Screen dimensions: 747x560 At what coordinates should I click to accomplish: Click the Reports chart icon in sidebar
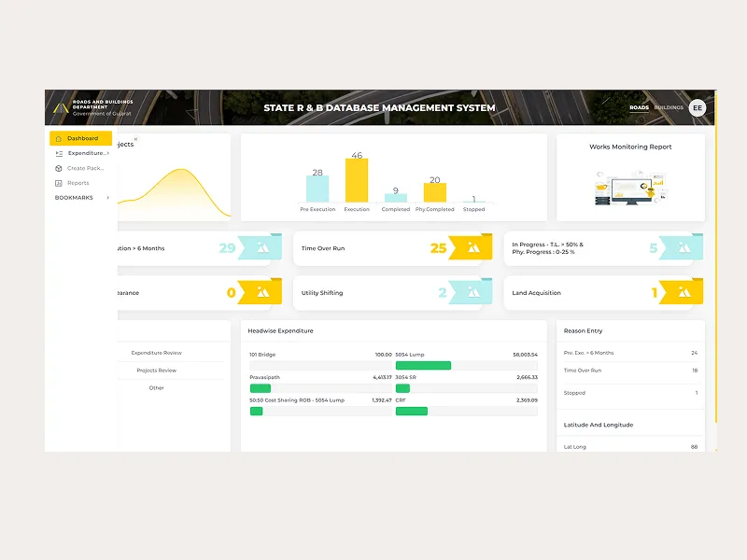pos(58,183)
